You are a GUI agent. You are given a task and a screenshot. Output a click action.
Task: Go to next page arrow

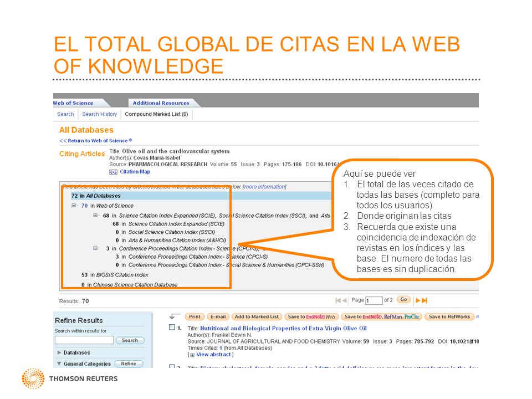click(x=418, y=300)
